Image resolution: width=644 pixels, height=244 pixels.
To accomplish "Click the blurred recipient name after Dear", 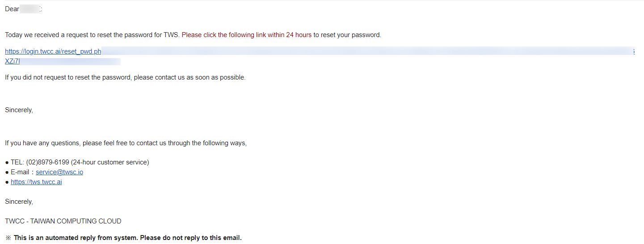I will click(x=30, y=9).
